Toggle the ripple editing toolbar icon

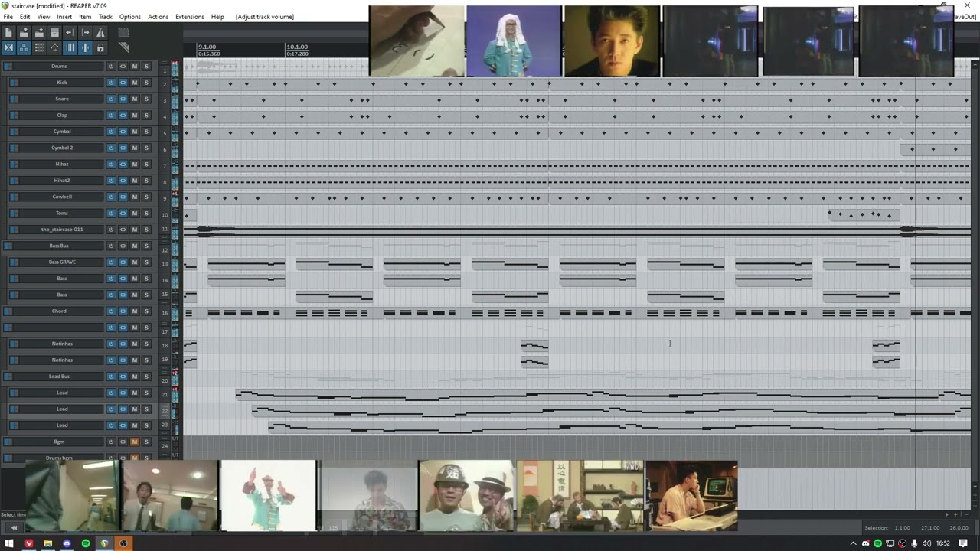[39, 47]
